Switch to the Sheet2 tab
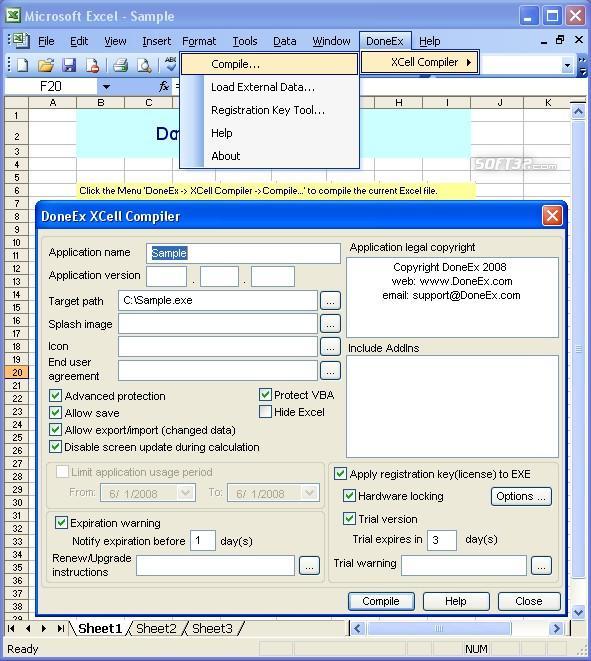The height and width of the screenshot is (661, 591). tap(156, 629)
